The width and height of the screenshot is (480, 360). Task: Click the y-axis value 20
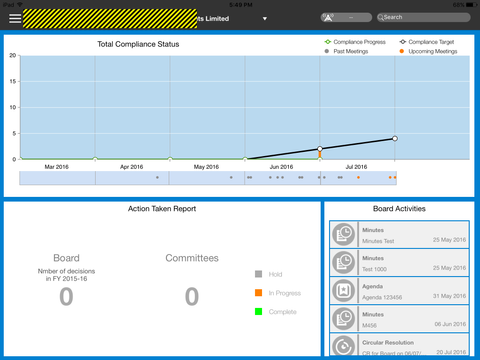point(13,55)
